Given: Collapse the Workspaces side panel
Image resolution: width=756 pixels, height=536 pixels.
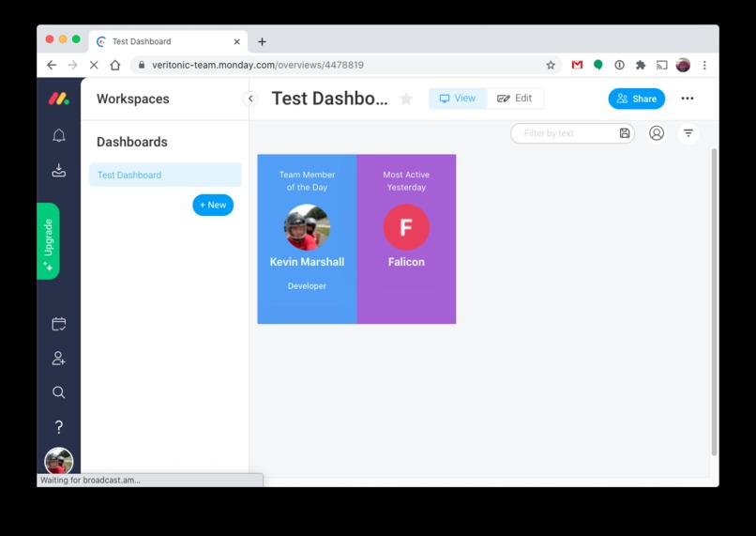Looking at the screenshot, I should point(250,99).
